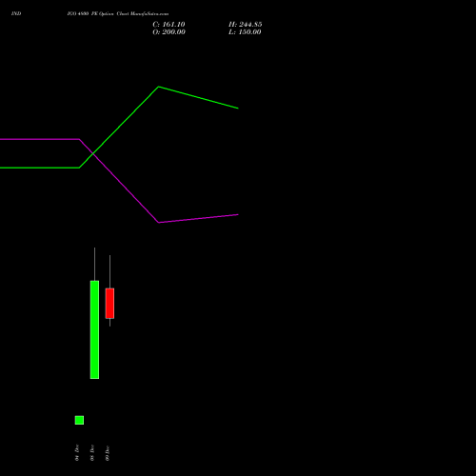This screenshot has width=476, height=476.
Task: Click the green line's peak point
Action: click(x=159, y=87)
